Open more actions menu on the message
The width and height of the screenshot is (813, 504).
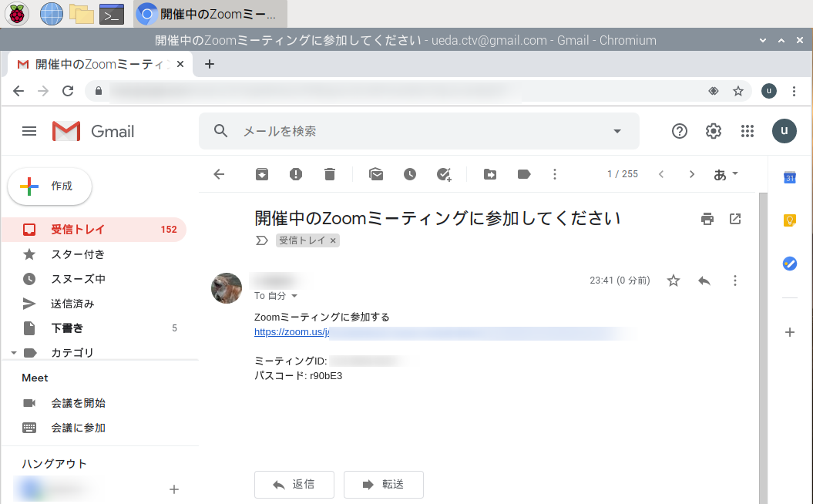click(734, 281)
